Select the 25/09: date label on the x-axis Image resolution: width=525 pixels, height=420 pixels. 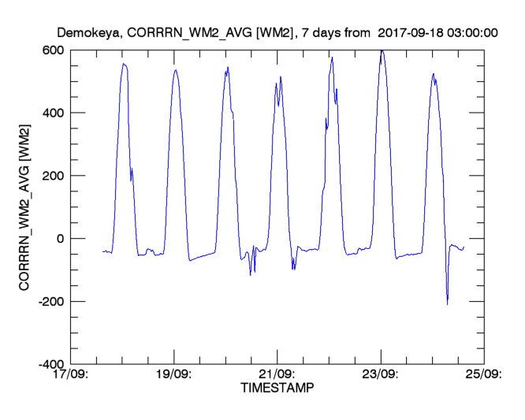[x=483, y=375]
